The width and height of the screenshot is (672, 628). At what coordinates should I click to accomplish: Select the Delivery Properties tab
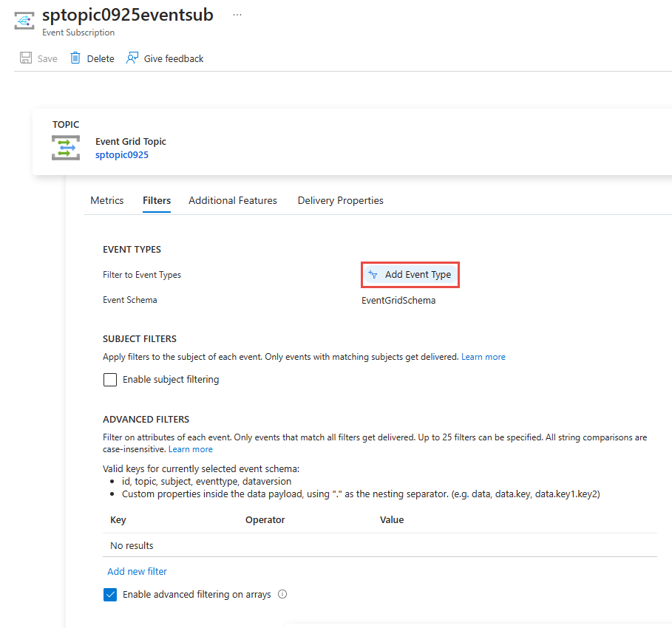pos(340,200)
